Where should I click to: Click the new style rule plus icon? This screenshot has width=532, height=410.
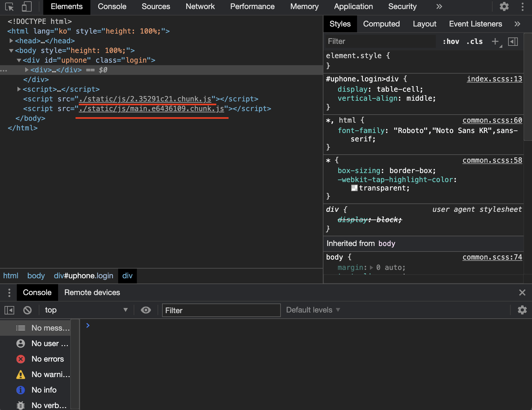point(496,41)
